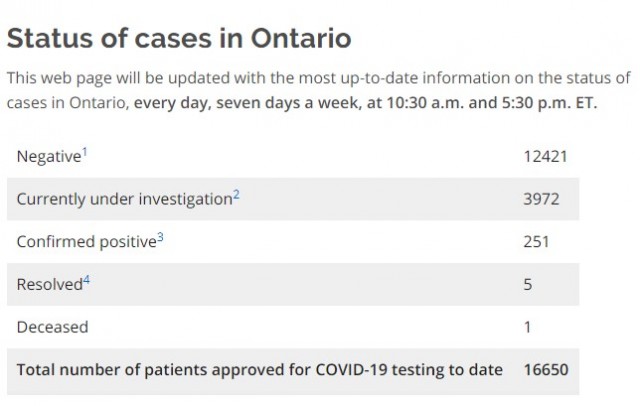Viewport: 640px width, 406px height.
Task: Click the intro sentence about web page updates
Action: pyautogui.click(x=319, y=90)
